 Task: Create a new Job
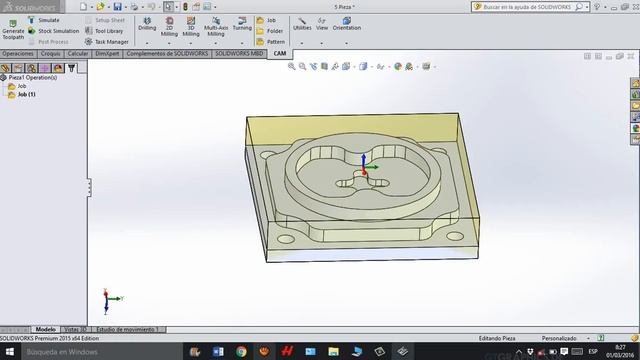[266, 20]
